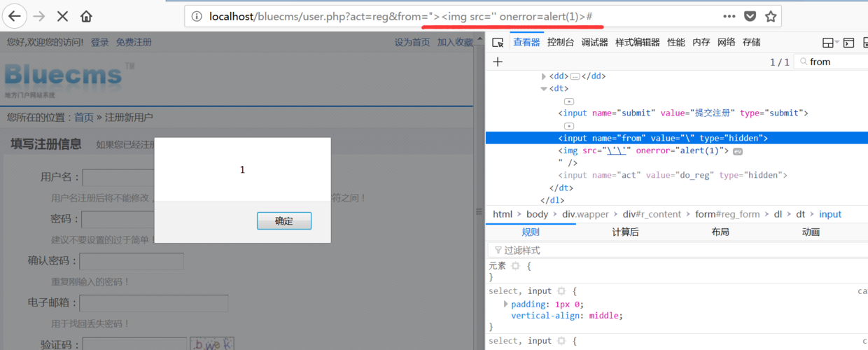868x350 pixels.
Task: Open the 样式编辑器 style editor tab
Action: tap(637, 42)
